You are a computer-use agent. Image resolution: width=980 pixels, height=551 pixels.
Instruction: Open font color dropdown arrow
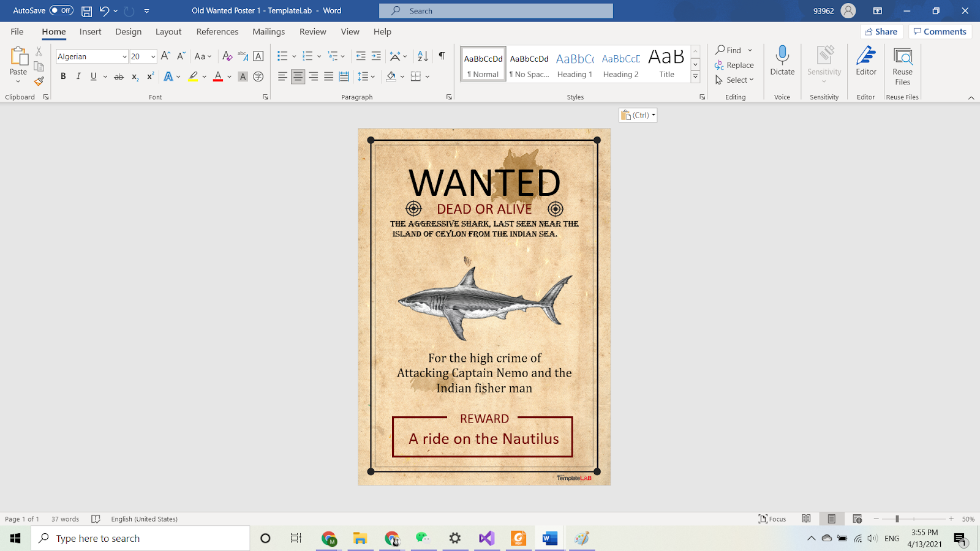point(229,77)
